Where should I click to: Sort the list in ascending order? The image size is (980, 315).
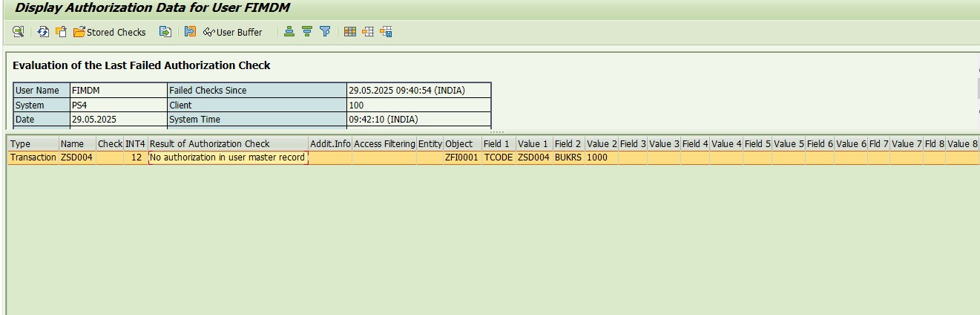289,32
